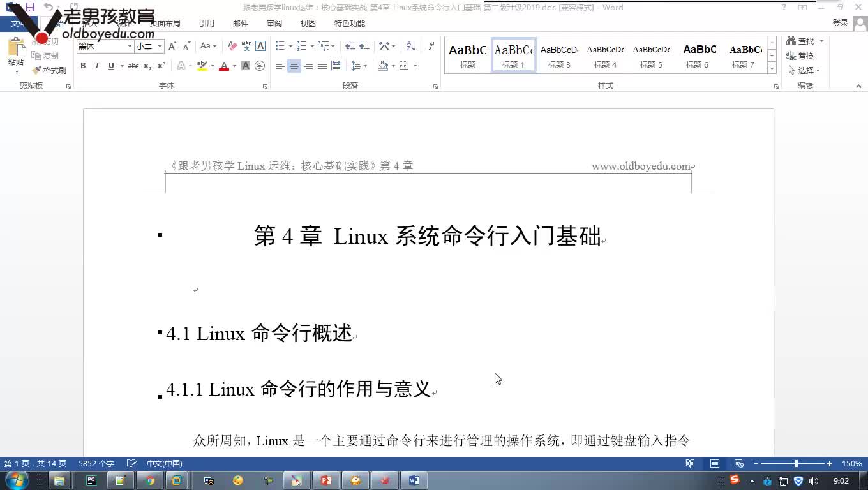Open the font size dropdown (小二)

pos(160,46)
